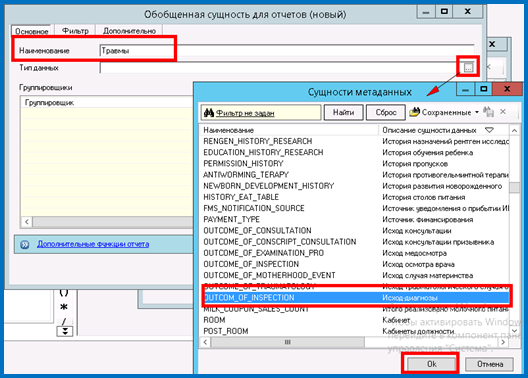Screen dimensions: 528x378
Task: Open the Сохраненные saved filters folder icon
Action: 415,112
